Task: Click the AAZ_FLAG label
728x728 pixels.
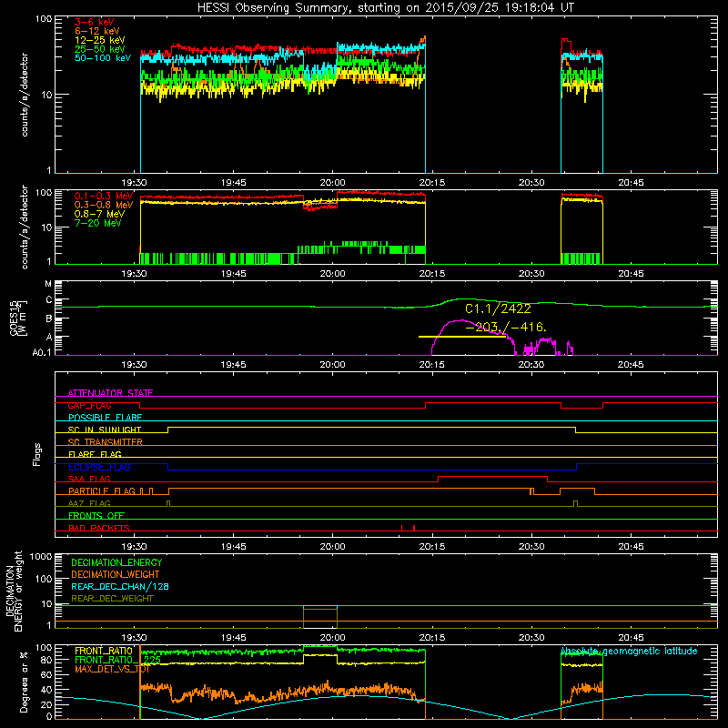Action: tap(89, 503)
